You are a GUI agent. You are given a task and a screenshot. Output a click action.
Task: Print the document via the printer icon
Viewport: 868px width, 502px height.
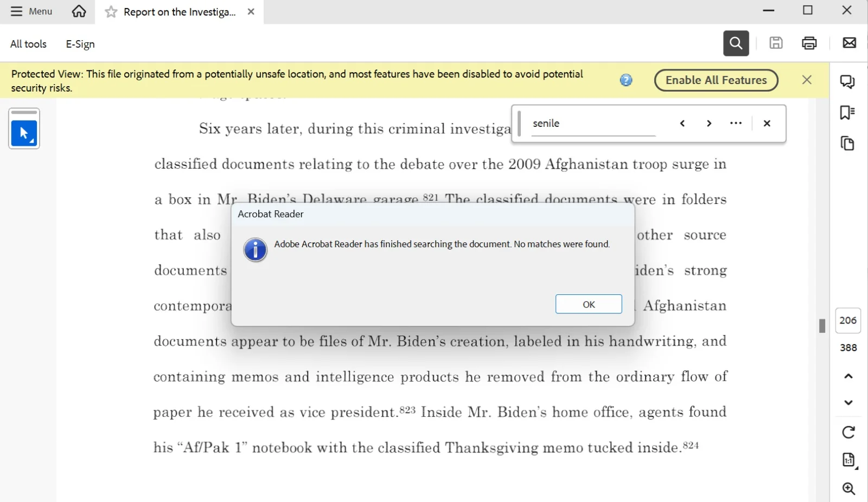coord(809,43)
